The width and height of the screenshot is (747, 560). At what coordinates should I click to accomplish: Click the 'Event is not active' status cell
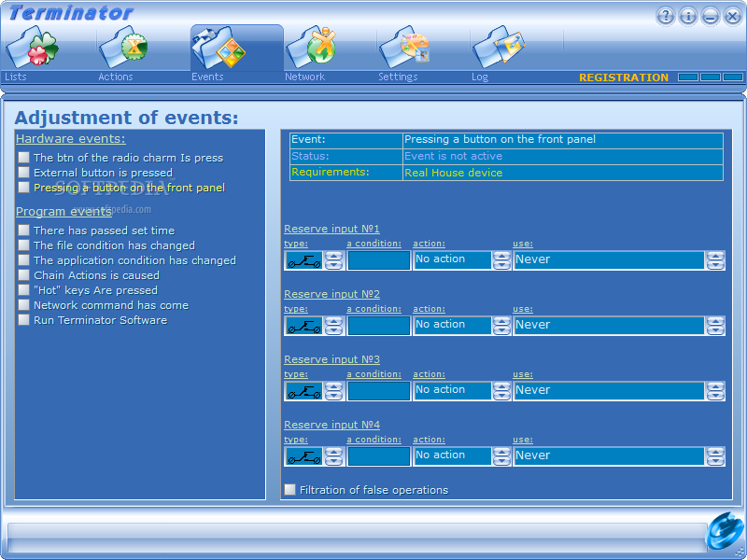[563, 156]
